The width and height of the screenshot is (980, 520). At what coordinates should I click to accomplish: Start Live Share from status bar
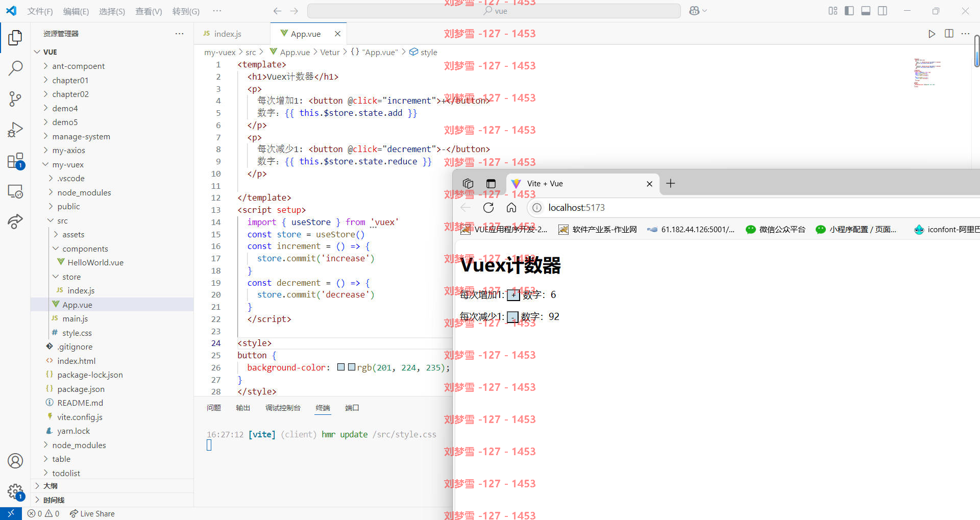[92, 513]
